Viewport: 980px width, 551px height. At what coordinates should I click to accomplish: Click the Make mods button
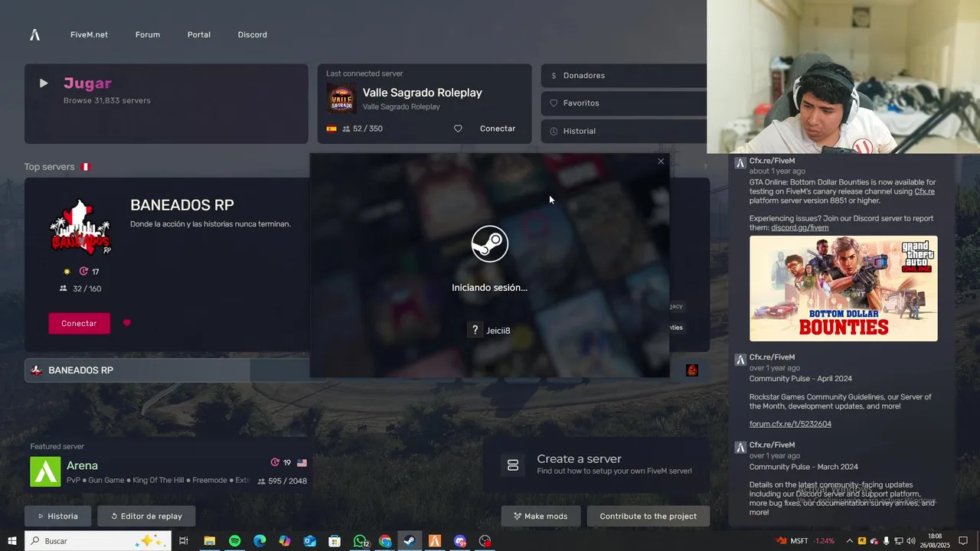(x=541, y=516)
